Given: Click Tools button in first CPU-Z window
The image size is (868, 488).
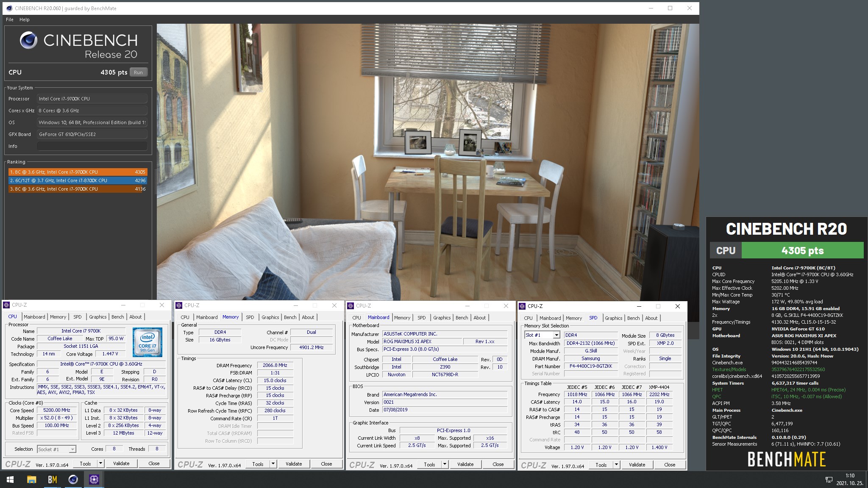Looking at the screenshot, I should 86,463.
